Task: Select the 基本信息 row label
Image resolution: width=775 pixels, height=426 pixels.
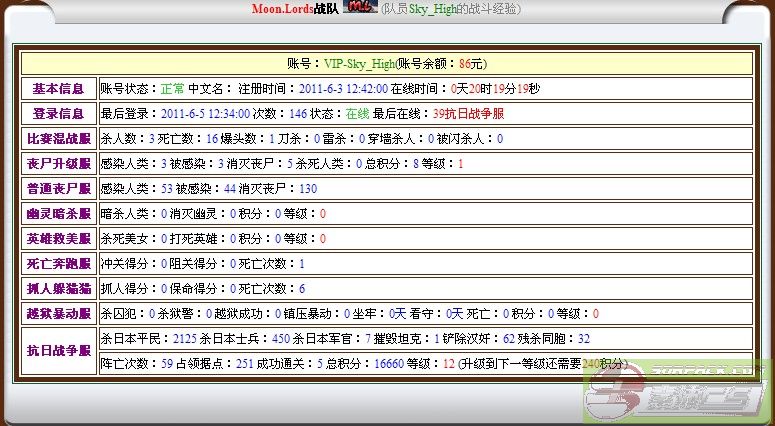Action: (59, 88)
